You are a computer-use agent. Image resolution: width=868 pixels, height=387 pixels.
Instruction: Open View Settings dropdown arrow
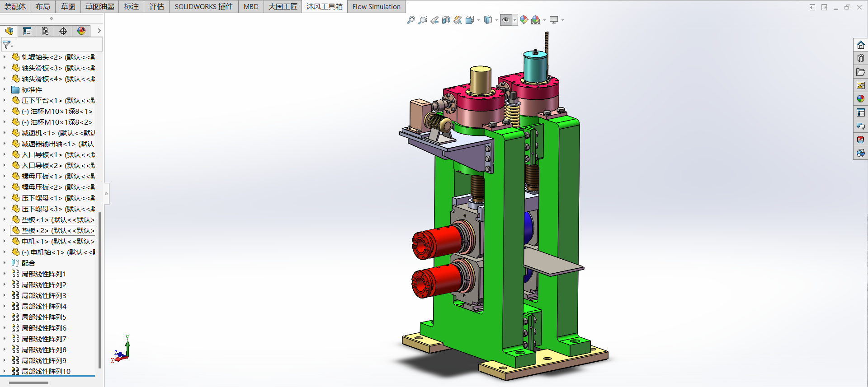click(x=562, y=20)
